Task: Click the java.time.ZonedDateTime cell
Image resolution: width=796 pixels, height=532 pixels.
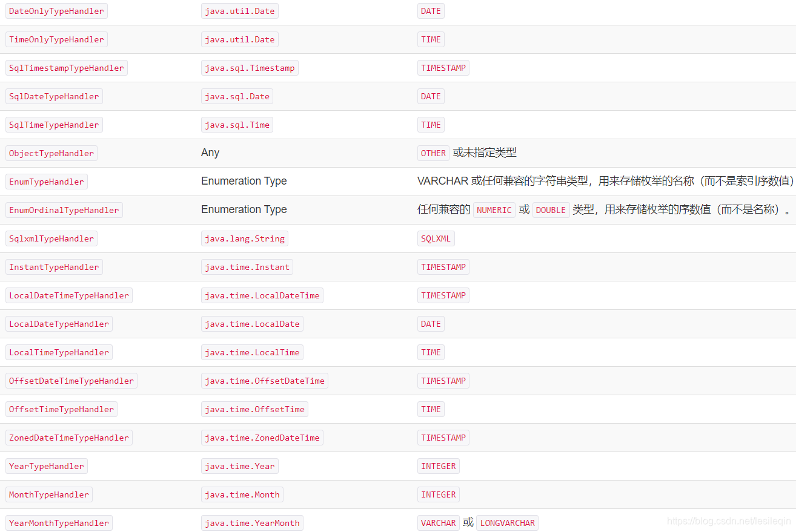Action: click(262, 438)
